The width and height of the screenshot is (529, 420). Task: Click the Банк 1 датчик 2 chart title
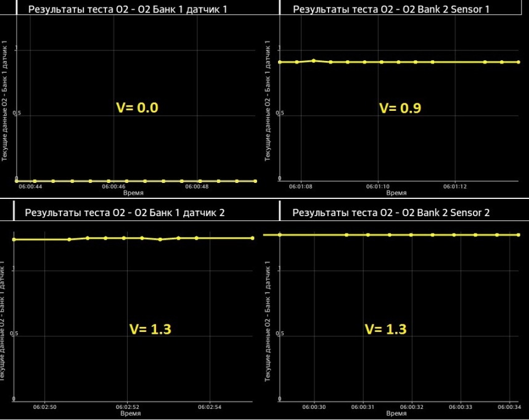point(125,213)
